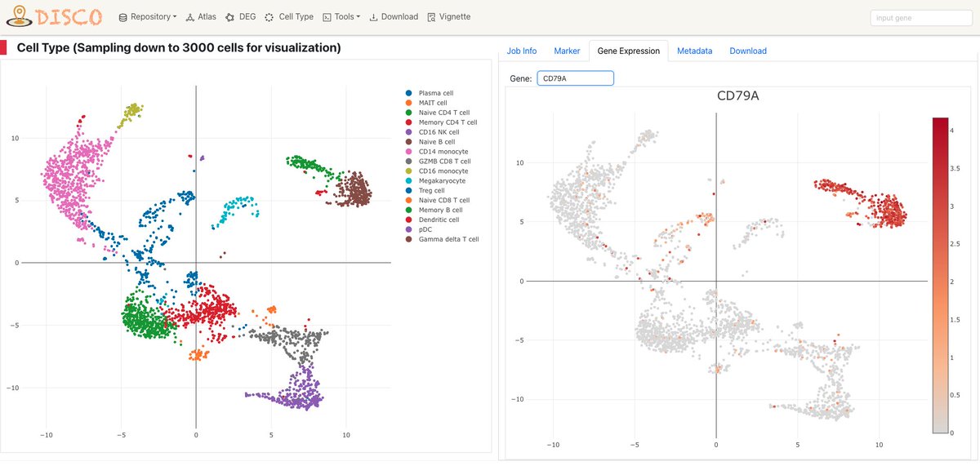Toggle CD16 NK cell legend entry
The height and width of the screenshot is (466, 980).
433,132
